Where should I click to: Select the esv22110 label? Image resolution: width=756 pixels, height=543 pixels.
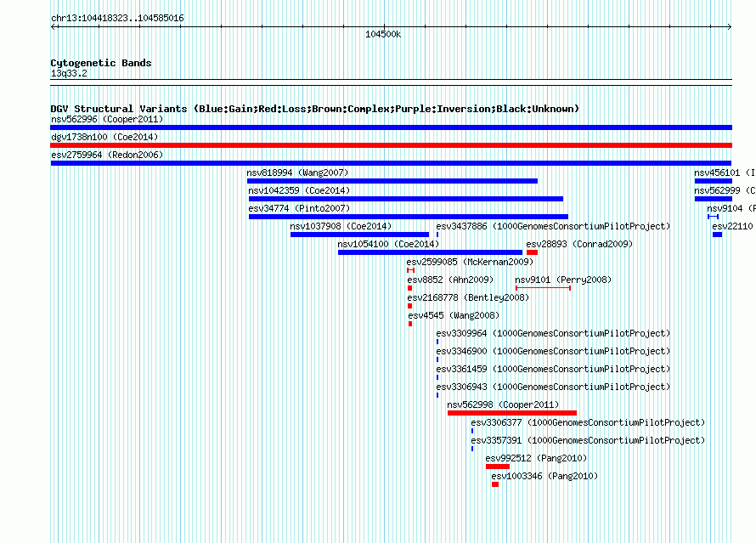732,226
